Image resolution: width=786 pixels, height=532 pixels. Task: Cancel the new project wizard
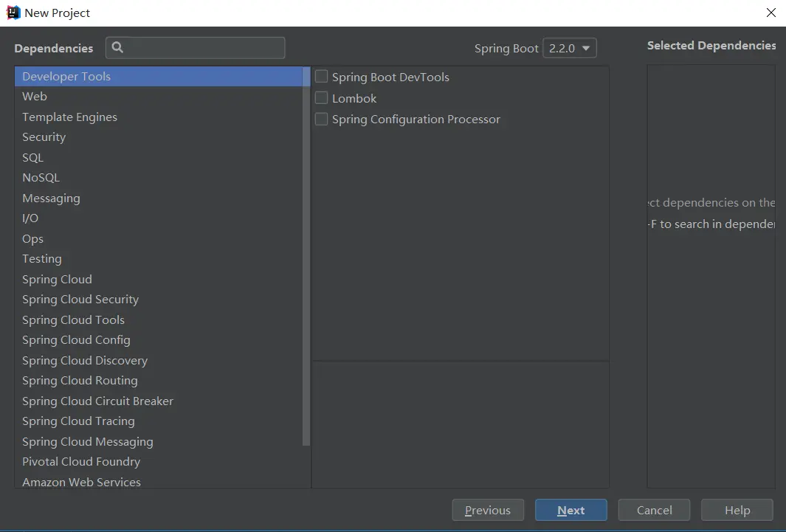[654, 510]
